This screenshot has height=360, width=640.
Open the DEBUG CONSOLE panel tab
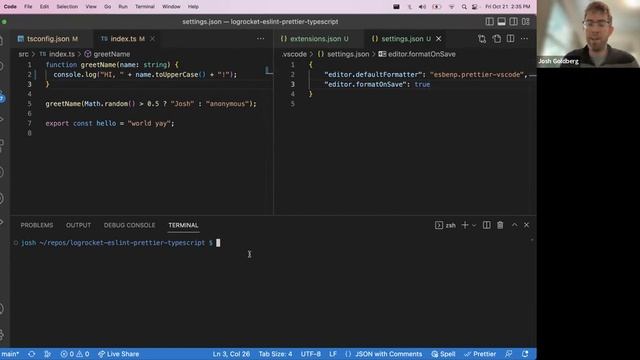129,225
